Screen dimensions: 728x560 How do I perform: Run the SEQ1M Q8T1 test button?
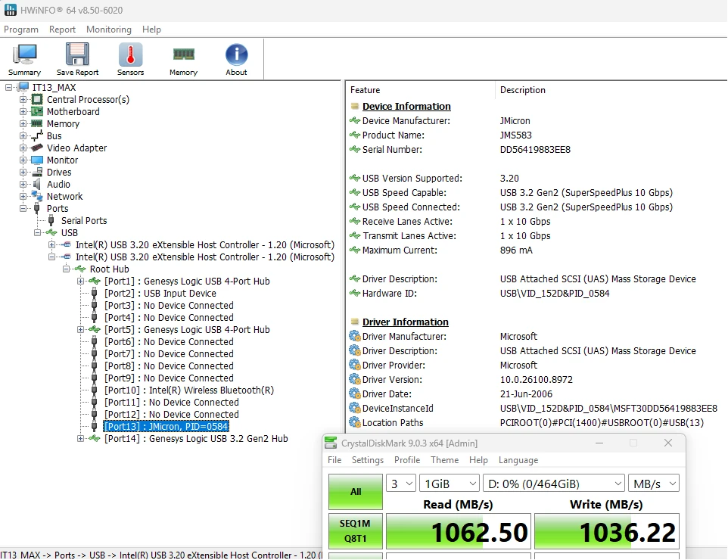(356, 531)
